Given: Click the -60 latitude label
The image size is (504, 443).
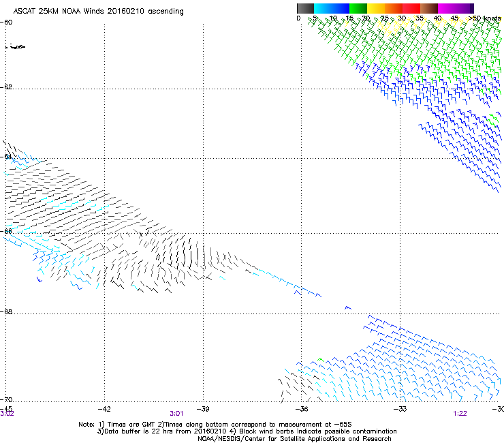Looking at the screenshot, I should 6,22.
